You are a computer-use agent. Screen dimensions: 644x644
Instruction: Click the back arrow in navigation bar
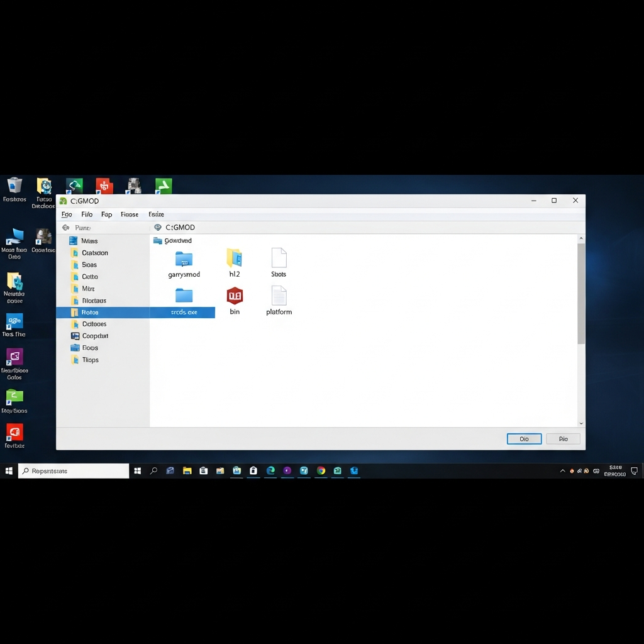[x=65, y=228]
